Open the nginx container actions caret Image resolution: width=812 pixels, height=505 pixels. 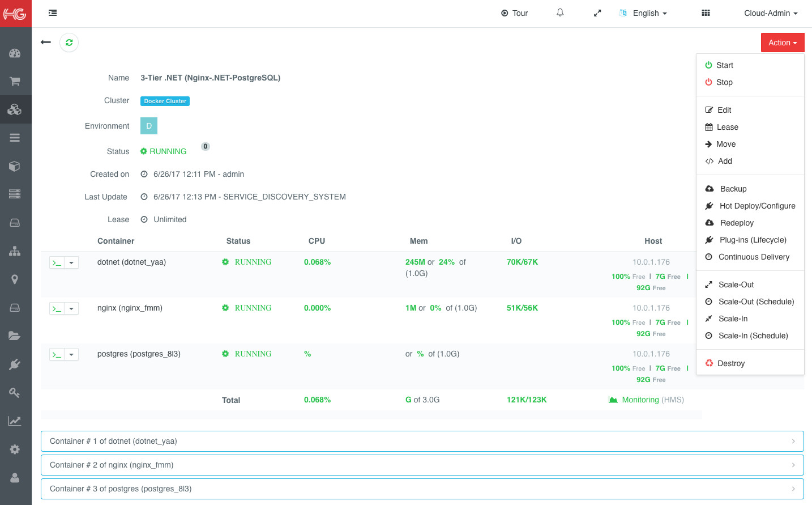(x=71, y=308)
